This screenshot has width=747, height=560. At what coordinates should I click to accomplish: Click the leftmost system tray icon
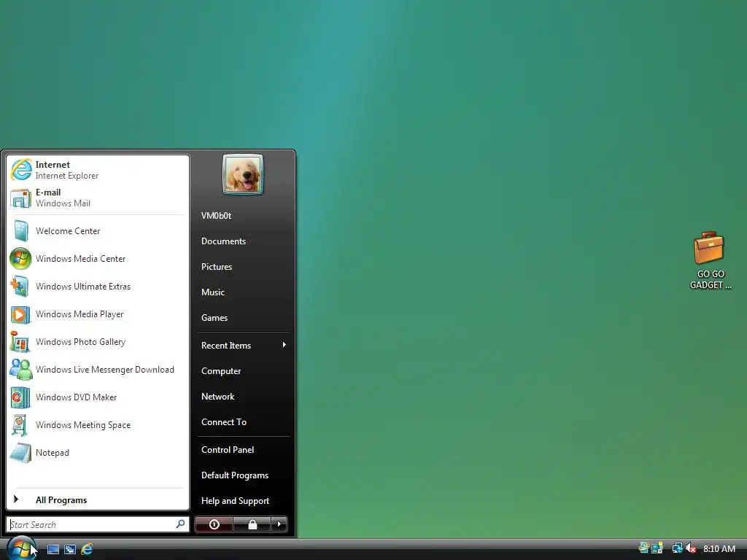pos(645,548)
